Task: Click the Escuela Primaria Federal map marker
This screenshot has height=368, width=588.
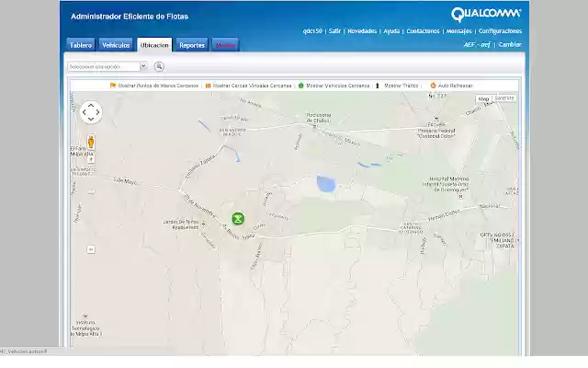Action: (x=436, y=119)
